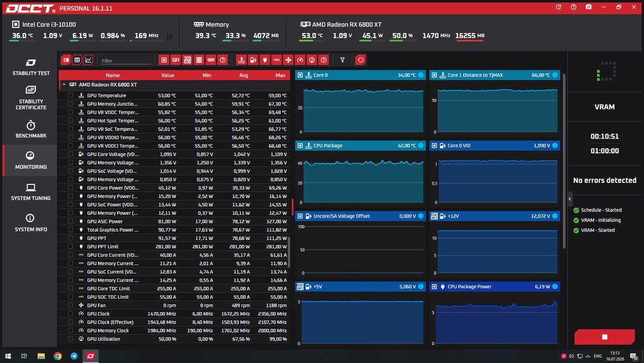The height and width of the screenshot is (363, 644).
Task: Select the Total Graphics Power row
Action: 174,230
